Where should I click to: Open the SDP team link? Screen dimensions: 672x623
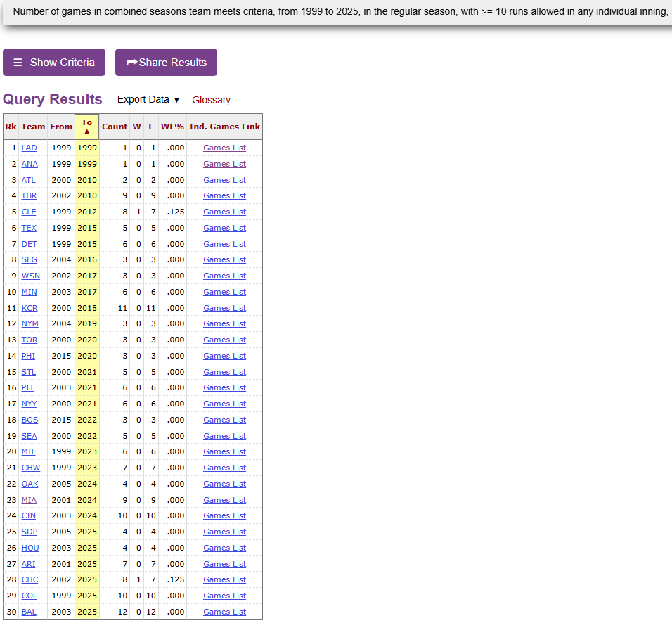(30, 532)
